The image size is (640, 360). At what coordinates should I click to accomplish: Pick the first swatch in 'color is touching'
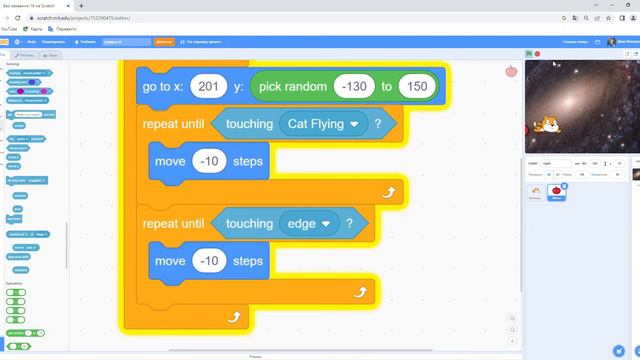tap(20, 91)
